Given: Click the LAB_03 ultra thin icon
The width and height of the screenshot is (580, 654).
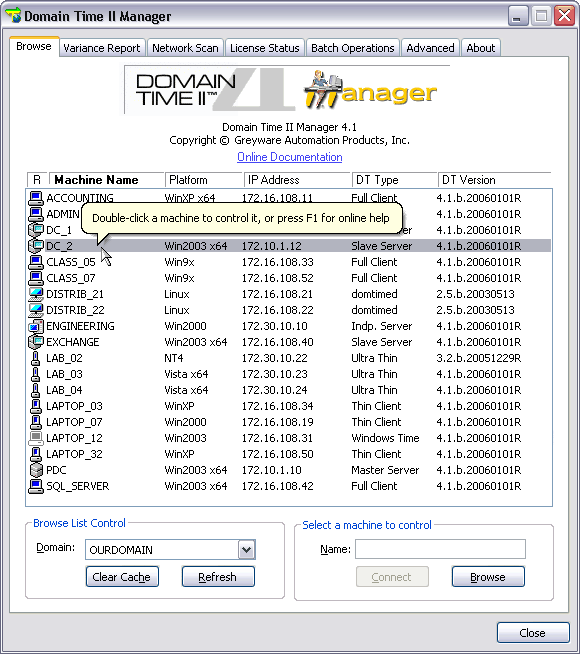Looking at the screenshot, I should tap(36, 374).
